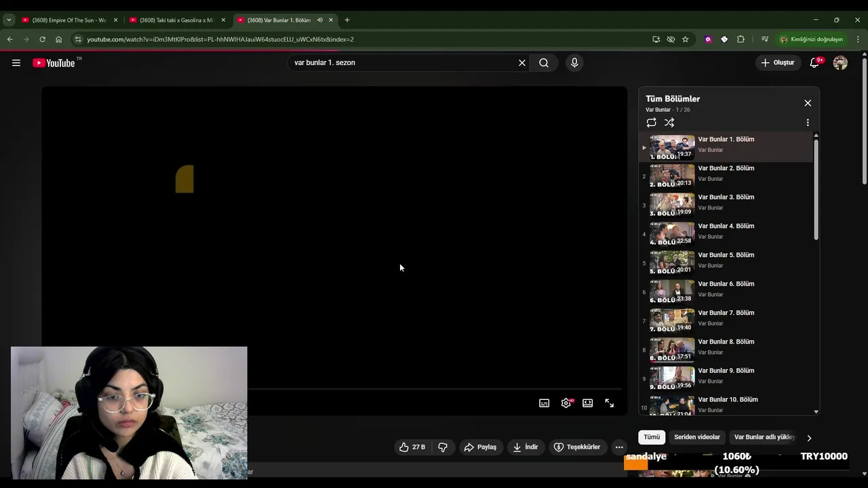
Task: Download the video with İndir
Action: point(526,447)
